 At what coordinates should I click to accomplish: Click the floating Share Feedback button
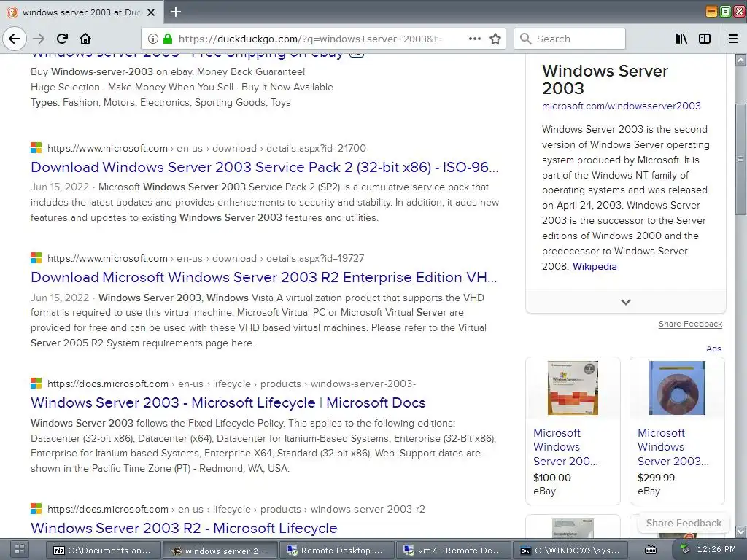[x=684, y=523]
